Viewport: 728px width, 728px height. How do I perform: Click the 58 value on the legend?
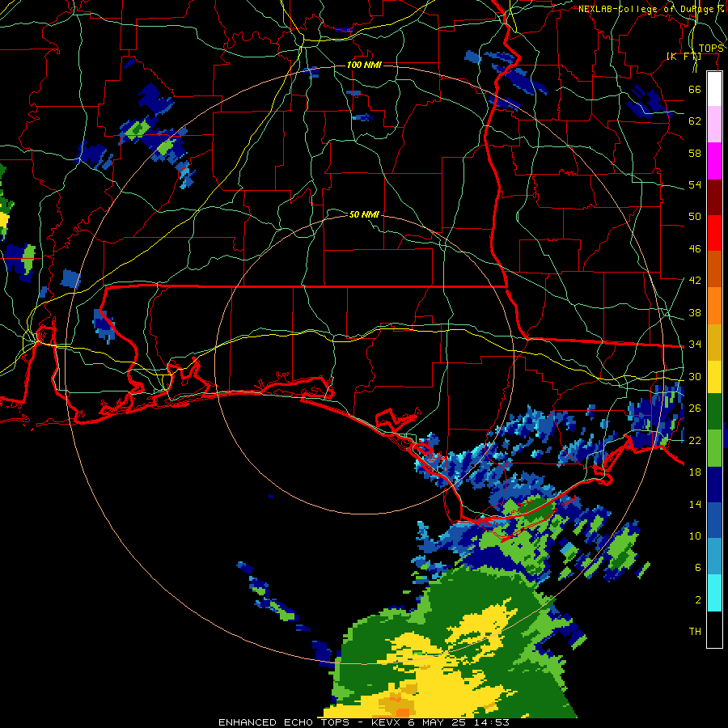point(695,153)
